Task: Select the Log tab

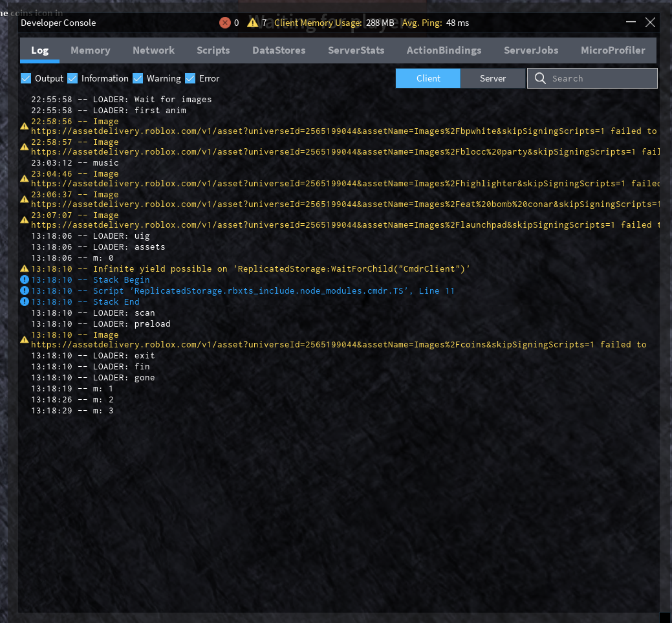Action: 40,50
